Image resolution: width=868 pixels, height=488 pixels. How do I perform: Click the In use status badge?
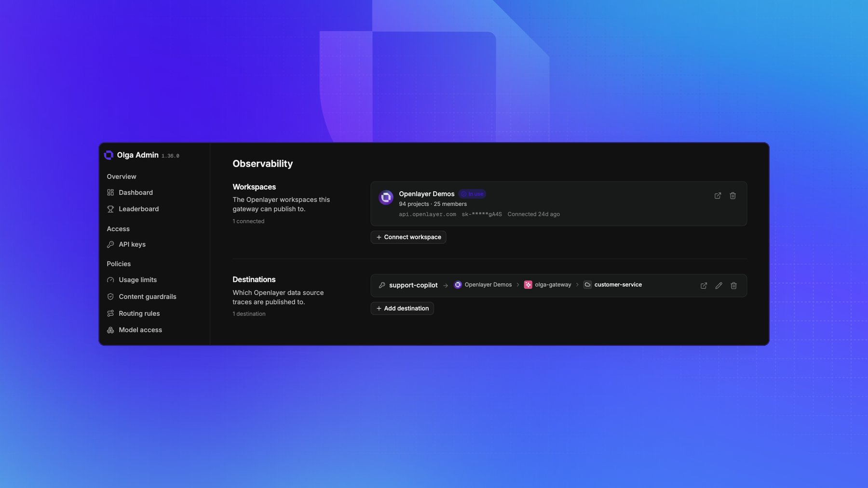tap(472, 194)
